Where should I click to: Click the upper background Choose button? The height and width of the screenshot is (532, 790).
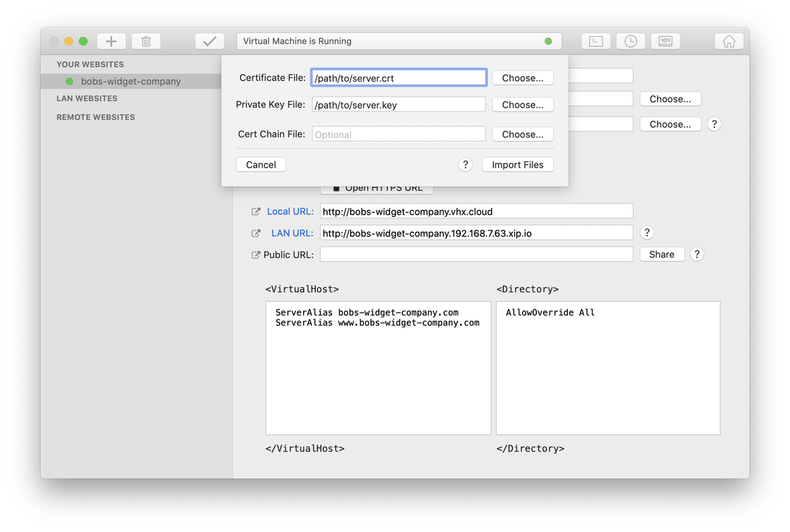click(670, 98)
